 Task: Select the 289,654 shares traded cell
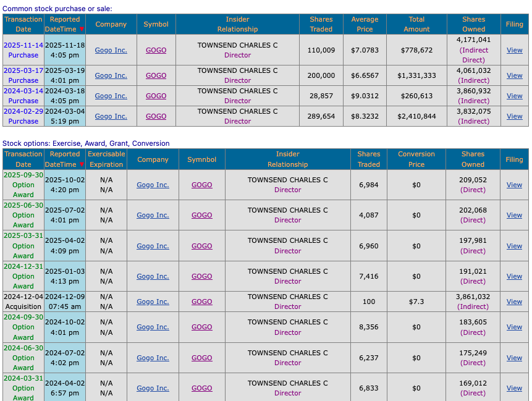click(x=321, y=116)
